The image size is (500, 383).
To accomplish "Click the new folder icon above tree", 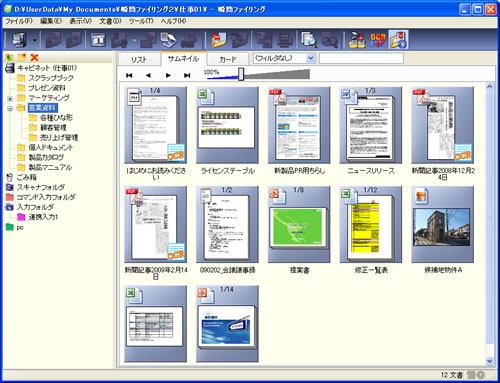I will pyautogui.click(x=22, y=57).
